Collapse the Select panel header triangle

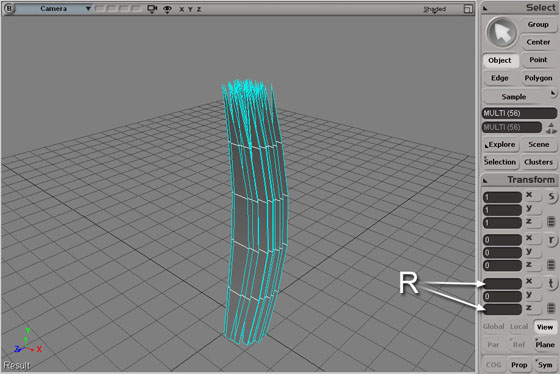[485, 9]
